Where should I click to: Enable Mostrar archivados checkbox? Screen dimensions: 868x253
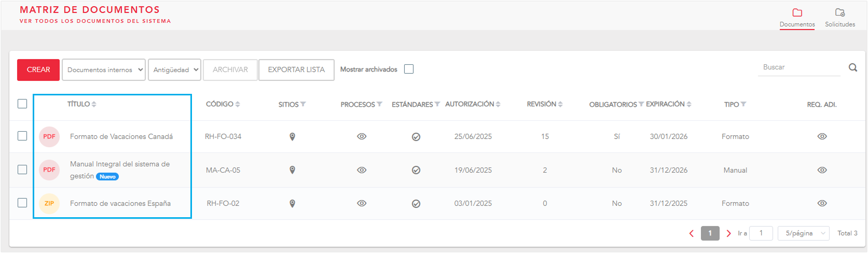coord(409,69)
